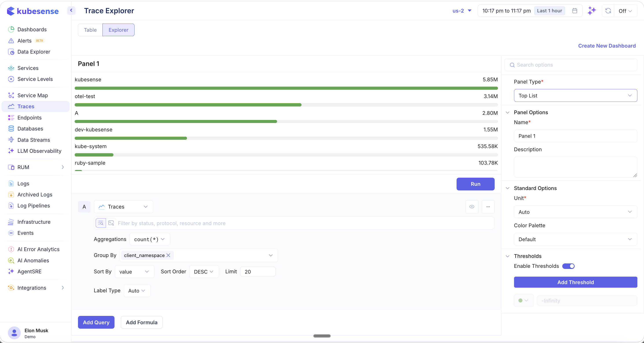Open Archived Logs from the sidebar
This screenshot has width=644, height=343.
(x=35, y=194)
